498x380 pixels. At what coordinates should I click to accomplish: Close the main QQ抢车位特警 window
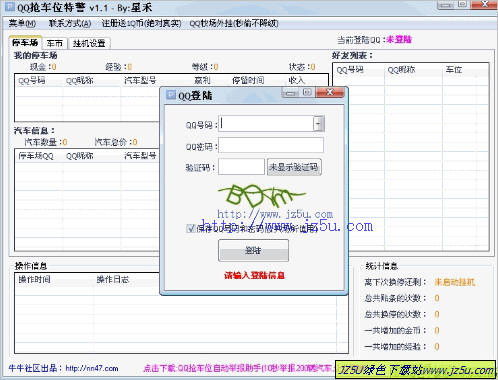[484, 4]
